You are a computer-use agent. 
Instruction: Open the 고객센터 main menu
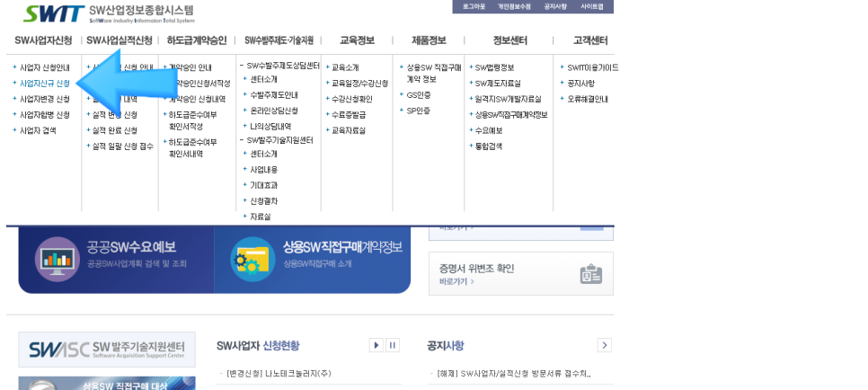coord(590,40)
